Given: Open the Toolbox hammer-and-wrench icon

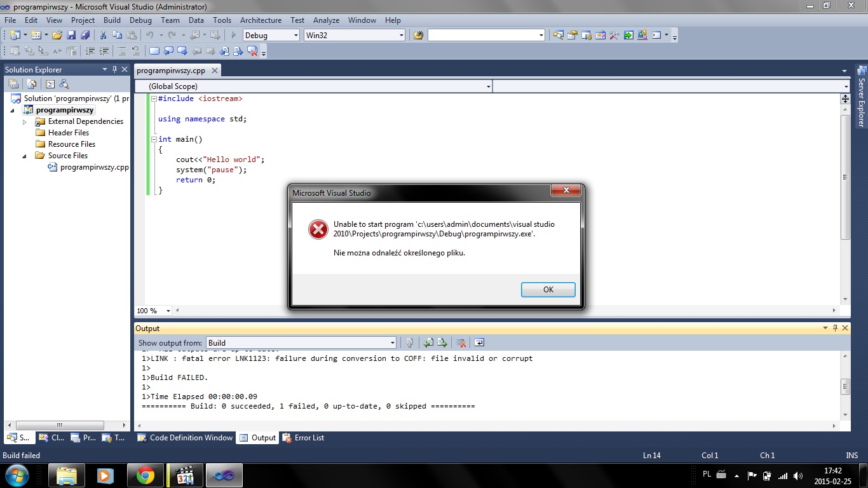Looking at the screenshot, I should [x=614, y=35].
